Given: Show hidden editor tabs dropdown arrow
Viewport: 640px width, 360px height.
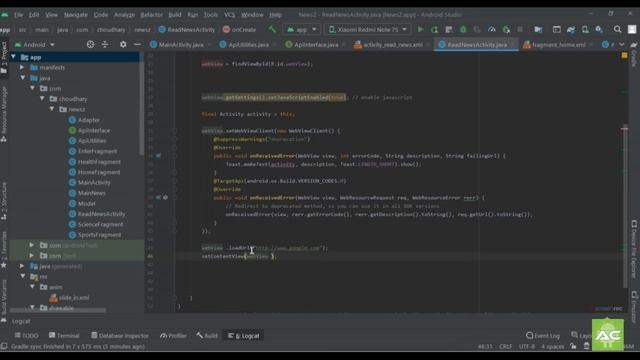Looking at the screenshot, I should (621, 44).
